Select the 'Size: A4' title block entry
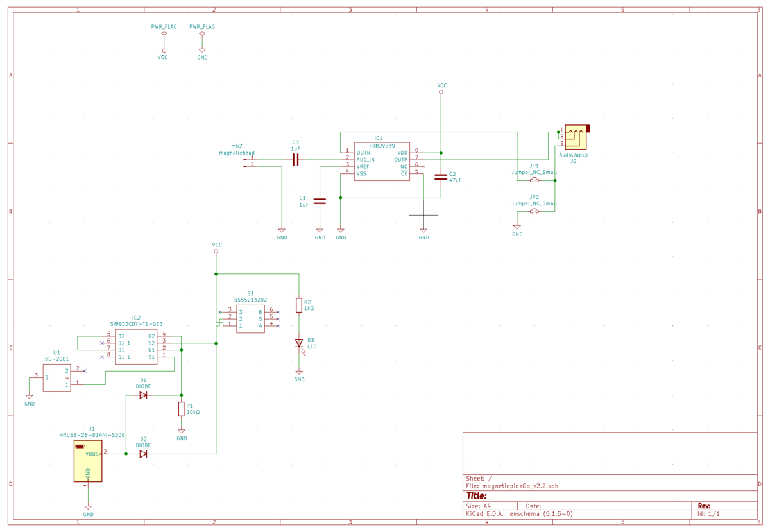The height and width of the screenshot is (532, 770). click(478, 506)
